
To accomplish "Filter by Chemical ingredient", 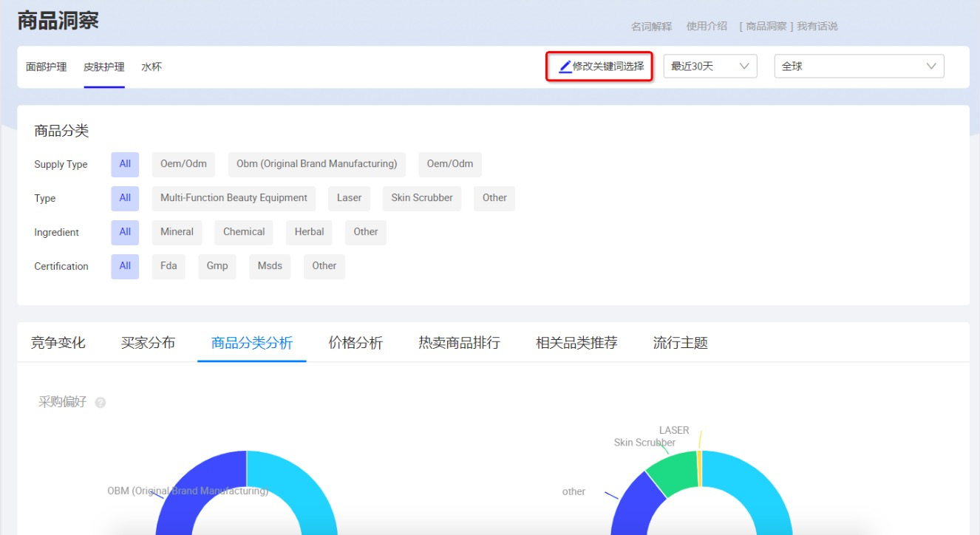I will 244,232.
